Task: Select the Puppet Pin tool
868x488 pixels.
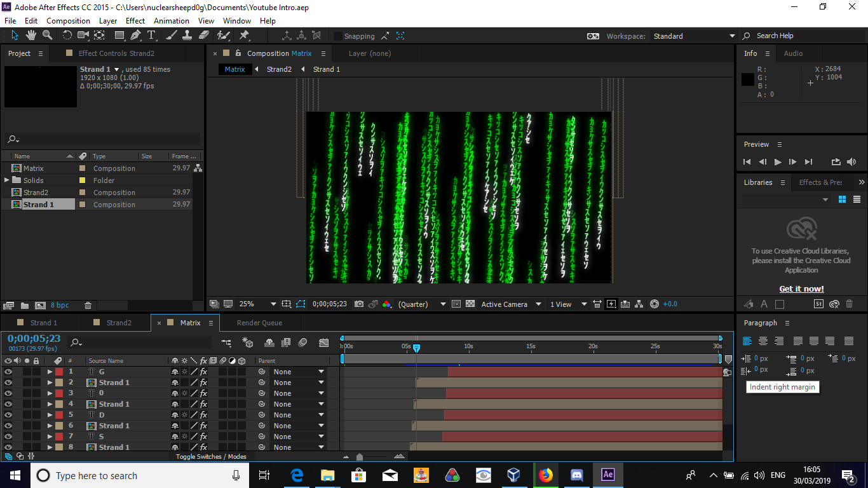Action: pyautogui.click(x=244, y=36)
